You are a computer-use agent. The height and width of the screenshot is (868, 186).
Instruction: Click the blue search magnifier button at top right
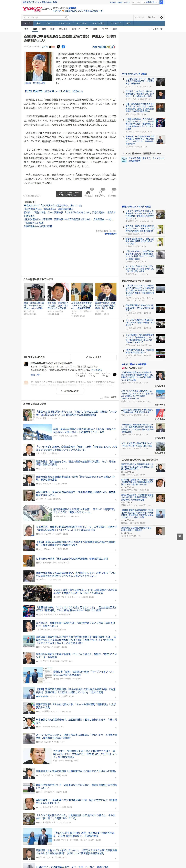[x=161, y=2]
